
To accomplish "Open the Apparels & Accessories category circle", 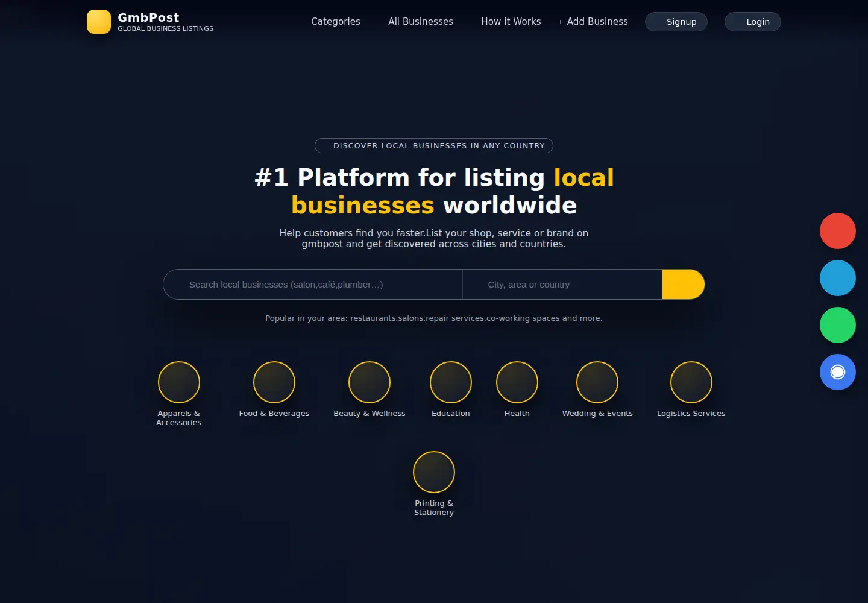I will 179,382.
